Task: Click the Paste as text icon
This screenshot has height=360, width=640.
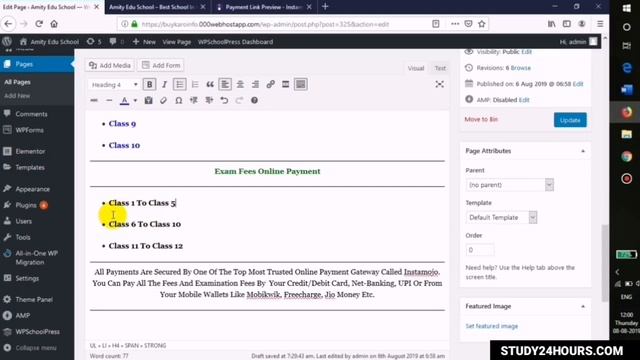Action: 148,100
